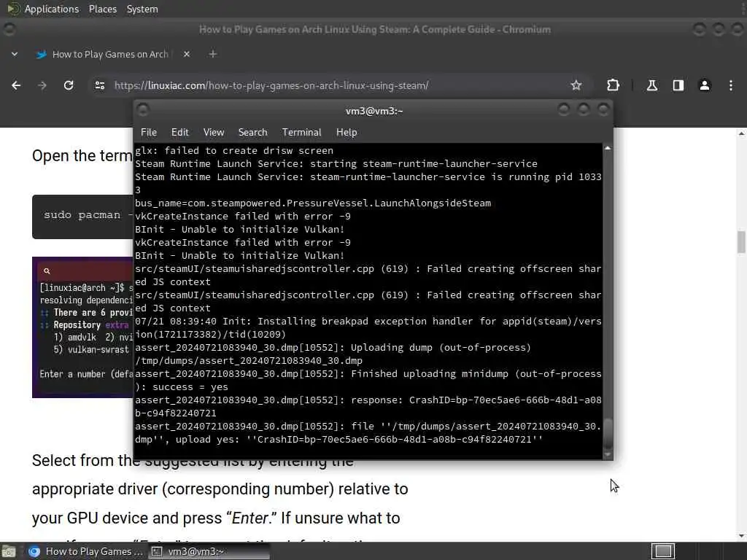Bookmark this page with the star icon
The width and height of the screenshot is (747, 560).
pyautogui.click(x=576, y=85)
